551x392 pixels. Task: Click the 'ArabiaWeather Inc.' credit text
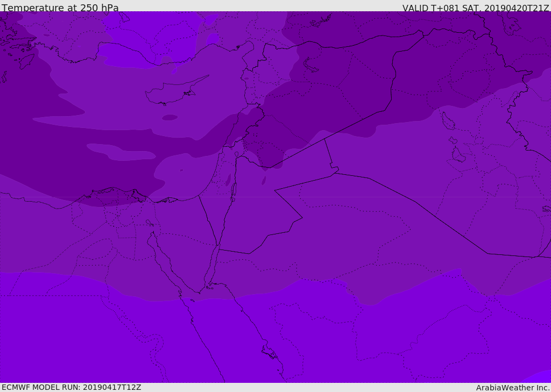click(512, 388)
